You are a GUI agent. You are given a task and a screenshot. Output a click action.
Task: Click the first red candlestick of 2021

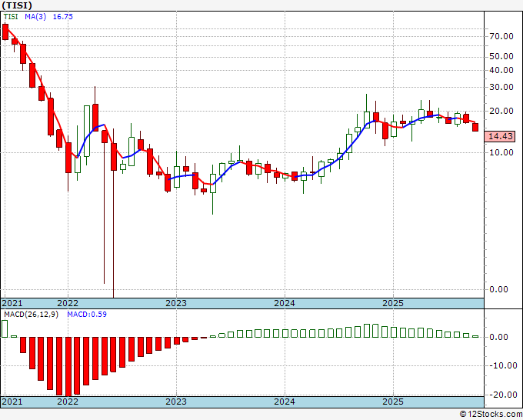pos(5,32)
